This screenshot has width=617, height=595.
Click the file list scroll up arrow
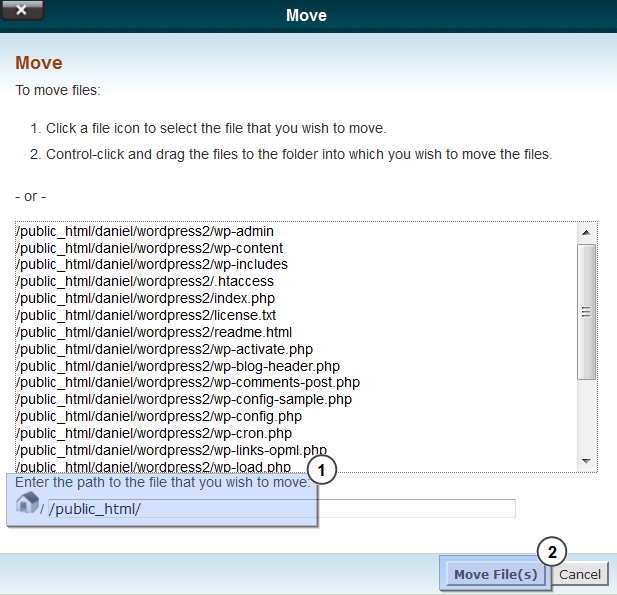[x=586, y=233]
